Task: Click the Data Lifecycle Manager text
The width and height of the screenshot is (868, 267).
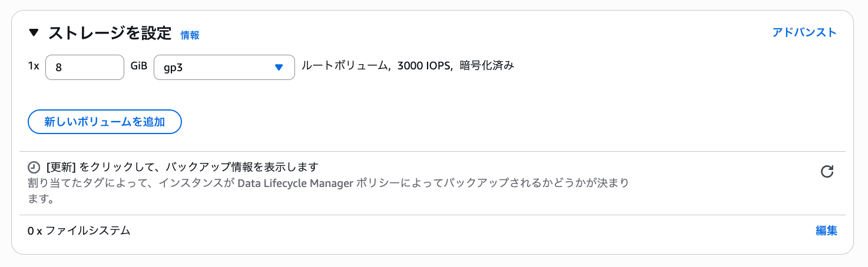Action: [295, 183]
